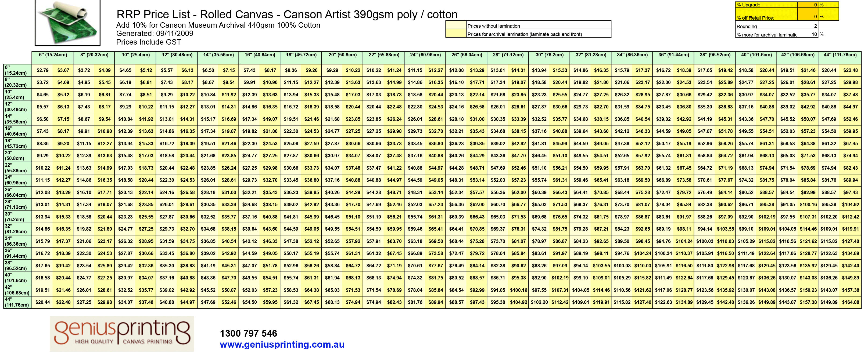Select the orange '% off Retail Price' value cell
Image resolution: width=868 pixels, height=353 pixels.
807,14
